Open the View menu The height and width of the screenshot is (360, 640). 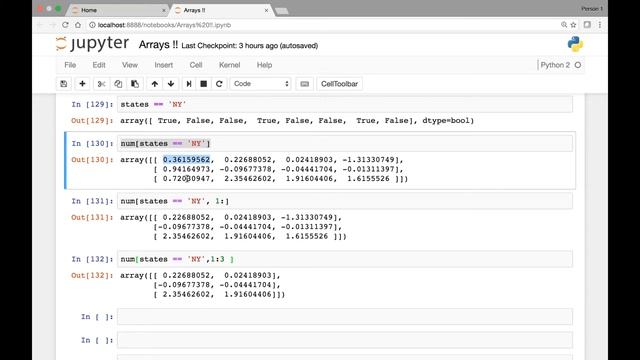[130, 65]
